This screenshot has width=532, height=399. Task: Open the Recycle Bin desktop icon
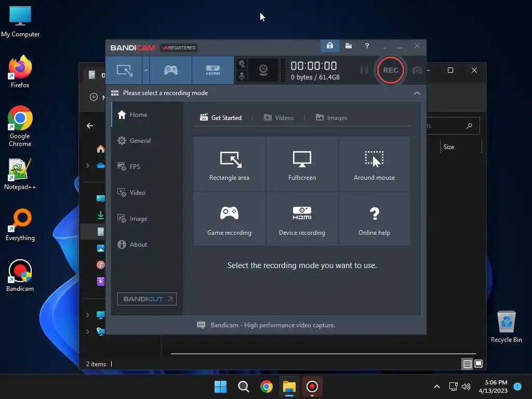[506, 327]
